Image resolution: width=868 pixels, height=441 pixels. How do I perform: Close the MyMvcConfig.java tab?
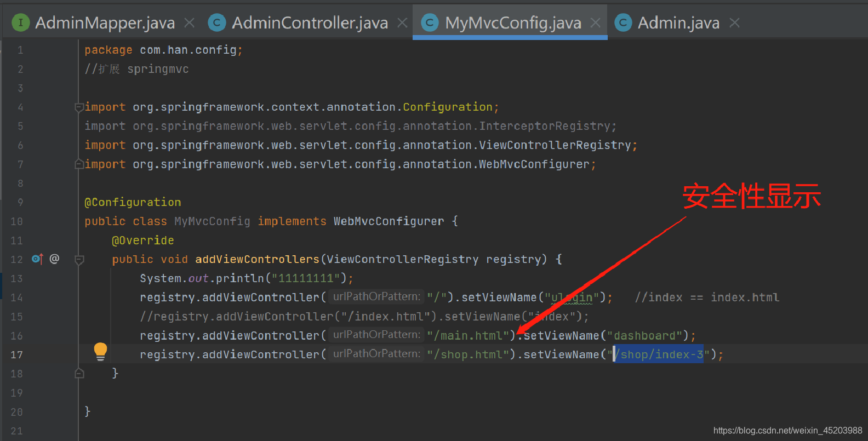[595, 22]
